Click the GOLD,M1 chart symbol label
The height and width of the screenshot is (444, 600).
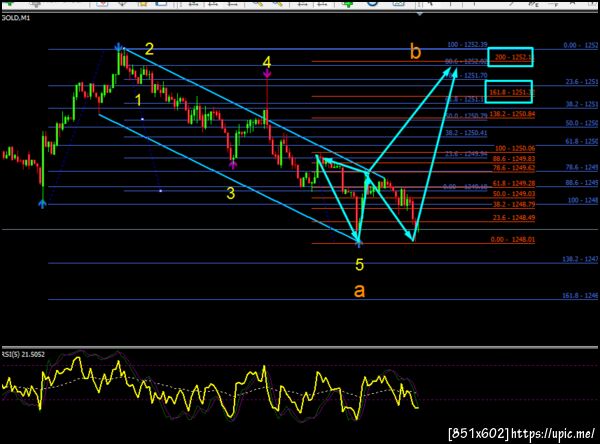[16, 18]
